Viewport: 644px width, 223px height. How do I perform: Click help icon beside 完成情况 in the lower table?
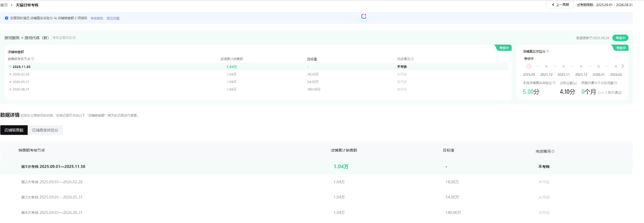pos(553,152)
